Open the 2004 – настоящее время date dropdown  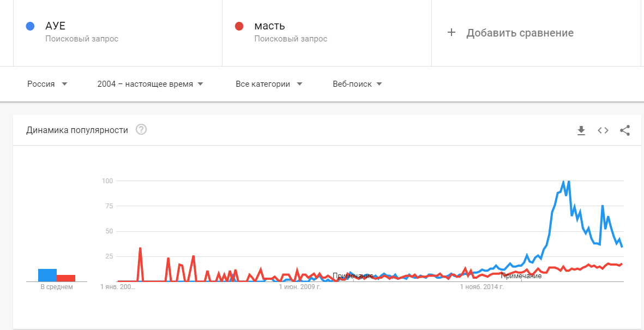[151, 84]
